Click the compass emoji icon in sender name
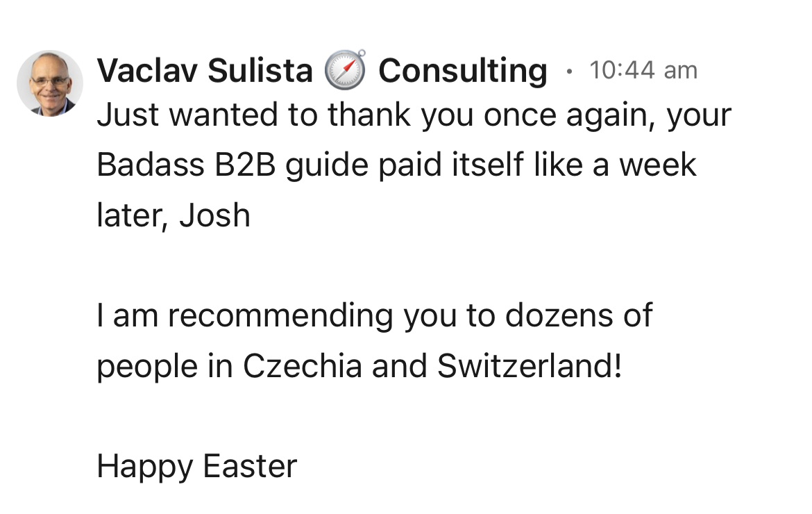This screenshot has height=514, width=812. pyautogui.click(x=346, y=70)
